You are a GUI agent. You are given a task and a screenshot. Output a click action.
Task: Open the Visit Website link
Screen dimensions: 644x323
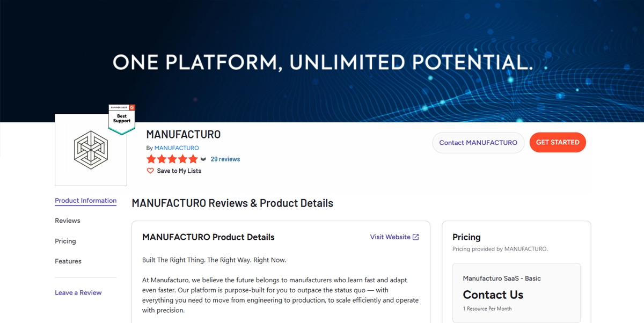click(390, 237)
